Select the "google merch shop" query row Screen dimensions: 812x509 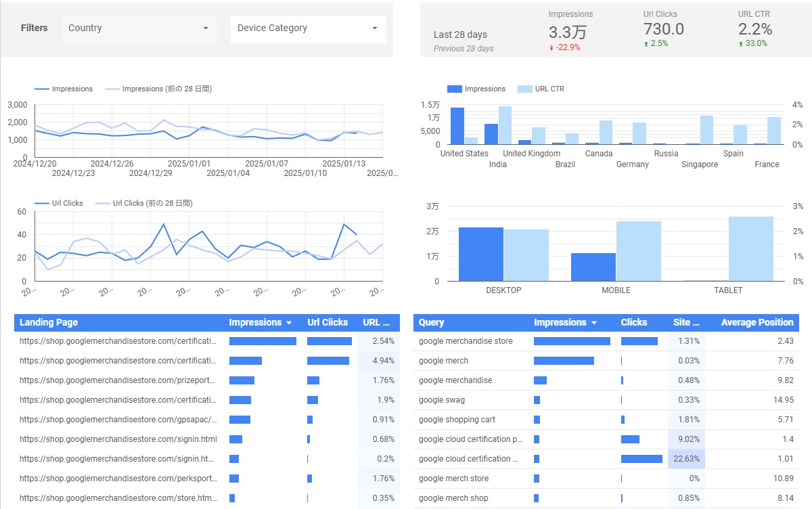point(606,498)
